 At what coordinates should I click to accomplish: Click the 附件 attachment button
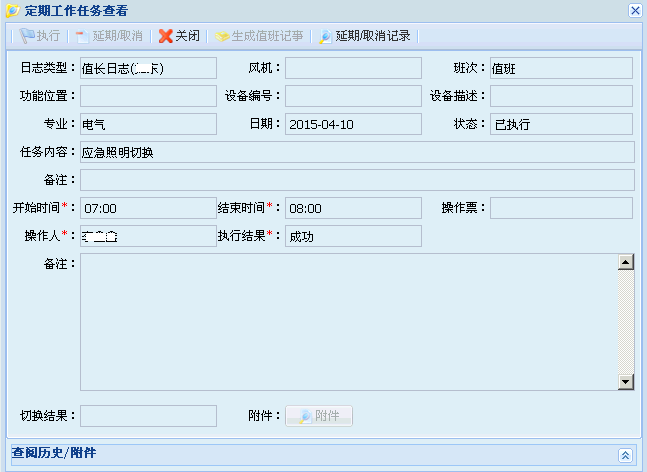click(319, 416)
